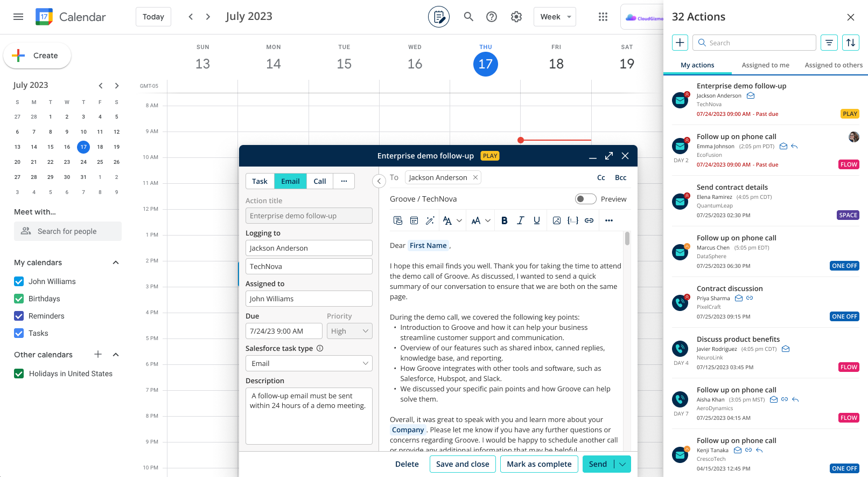Open the Priority High dropdown

(x=349, y=331)
